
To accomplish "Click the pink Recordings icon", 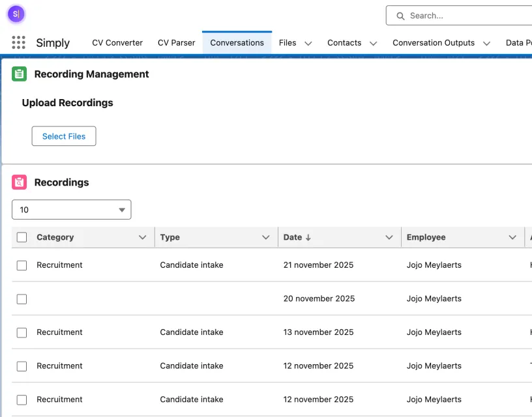I will (20, 182).
